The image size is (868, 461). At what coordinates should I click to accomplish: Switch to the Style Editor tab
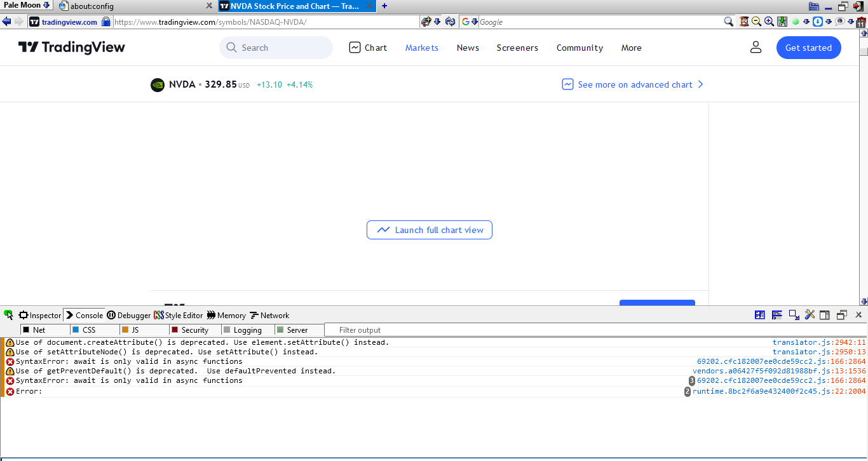click(x=179, y=315)
